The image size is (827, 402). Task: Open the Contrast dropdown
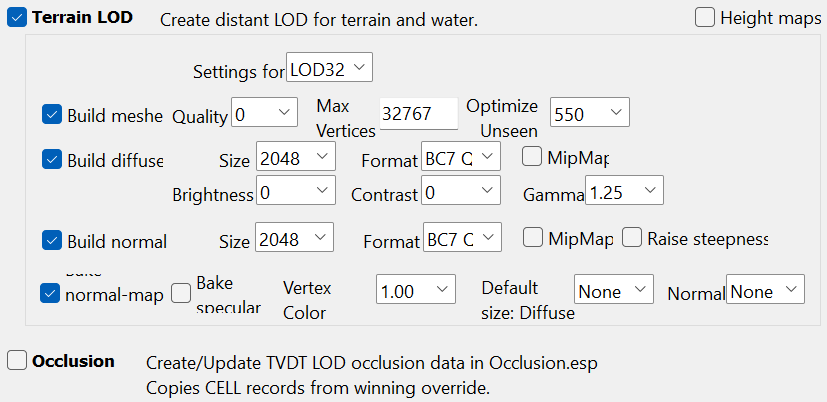click(x=461, y=190)
